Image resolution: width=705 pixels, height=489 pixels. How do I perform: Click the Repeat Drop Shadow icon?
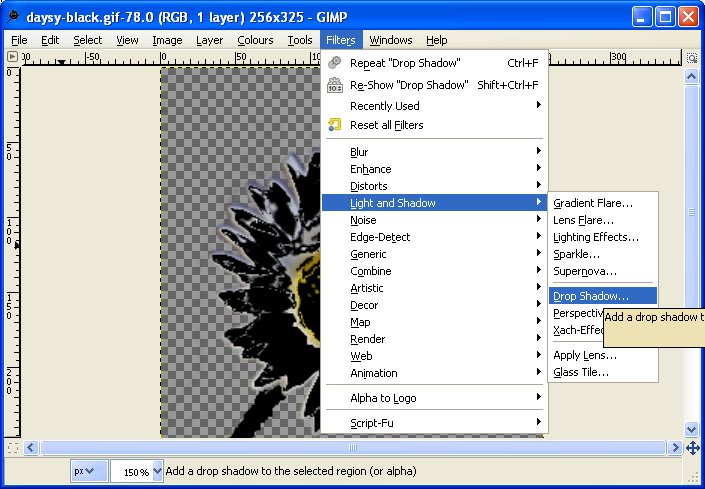coord(335,62)
